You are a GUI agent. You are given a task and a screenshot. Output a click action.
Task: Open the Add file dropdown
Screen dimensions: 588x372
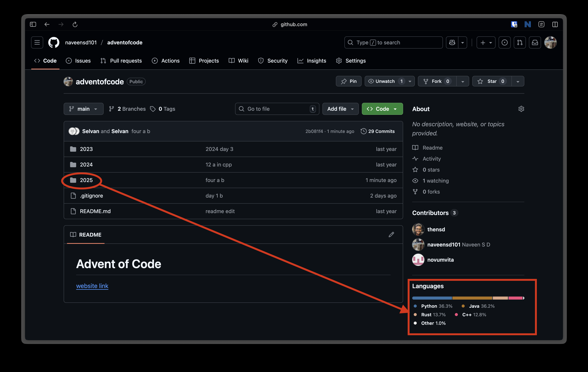pyautogui.click(x=340, y=109)
